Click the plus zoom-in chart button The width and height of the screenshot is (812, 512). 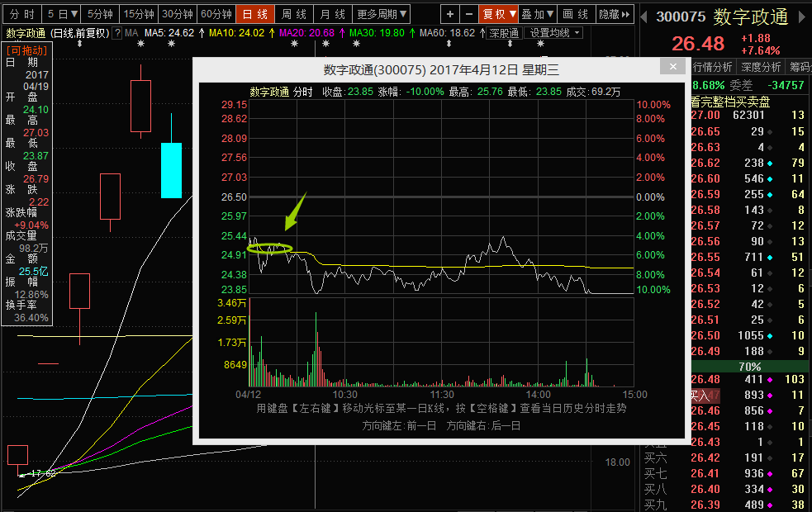point(449,14)
